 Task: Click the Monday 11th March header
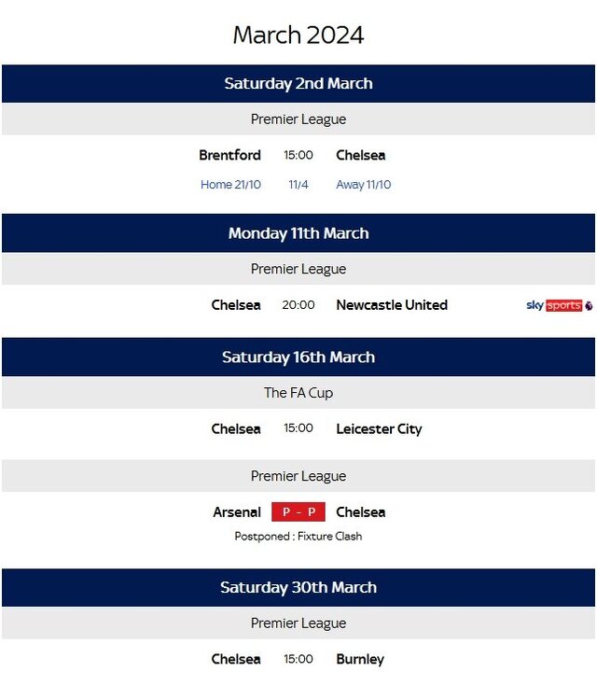click(x=298, y=233)
